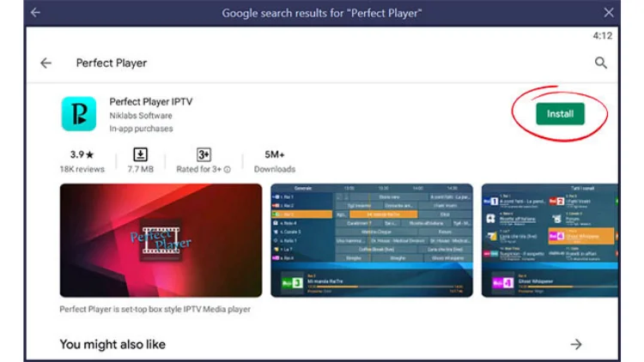Open the red Perfect Player logo screenshot
The height and width of the screenshot is (362, 644).
coord(161,240)
